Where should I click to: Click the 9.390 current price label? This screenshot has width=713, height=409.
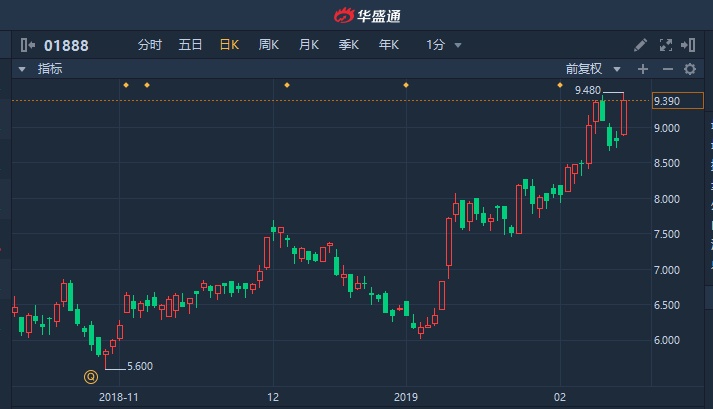678,101
